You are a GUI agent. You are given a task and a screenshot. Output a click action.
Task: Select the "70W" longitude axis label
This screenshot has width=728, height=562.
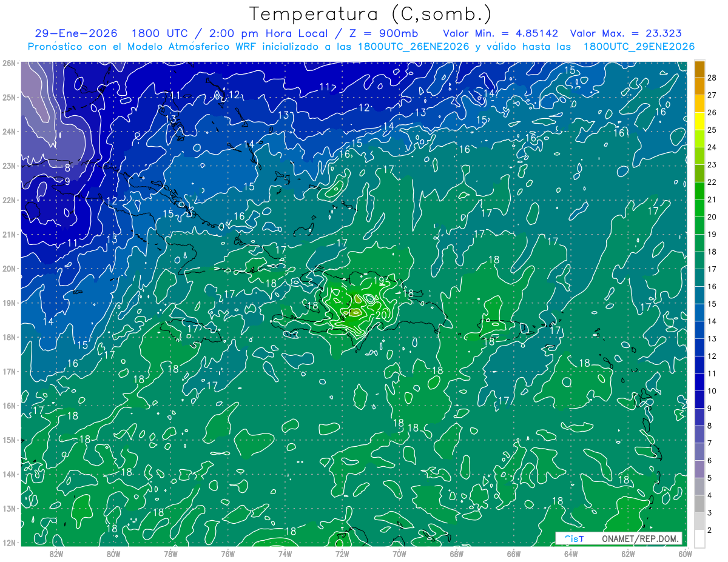399,553
